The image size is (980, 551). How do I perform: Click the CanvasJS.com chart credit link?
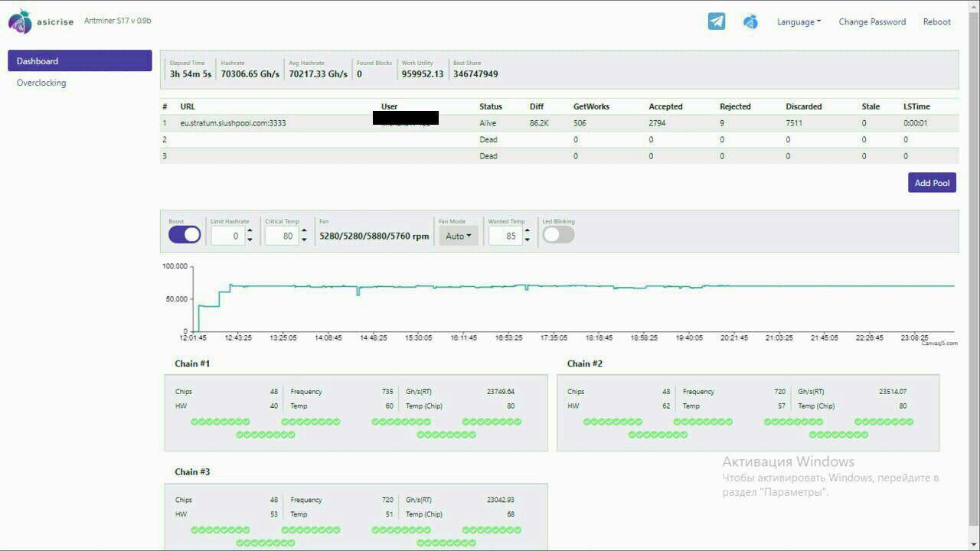coord(939,344)
